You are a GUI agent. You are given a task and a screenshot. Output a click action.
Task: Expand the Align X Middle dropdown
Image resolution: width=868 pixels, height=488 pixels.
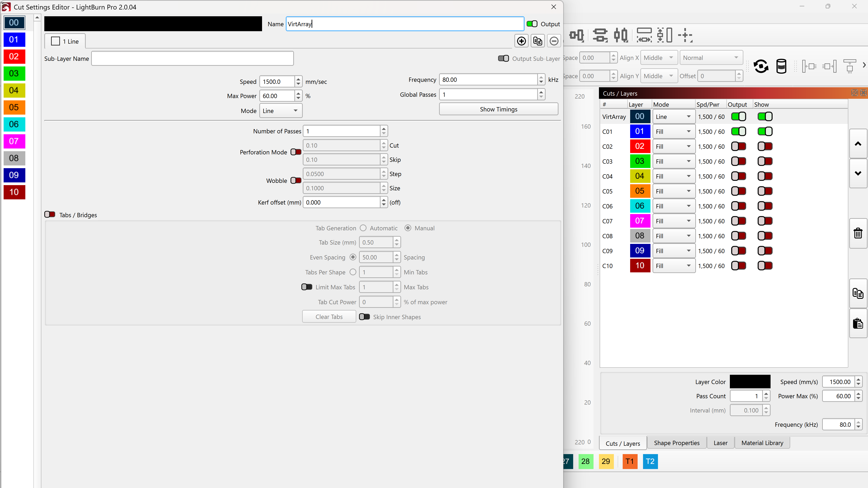659,58
